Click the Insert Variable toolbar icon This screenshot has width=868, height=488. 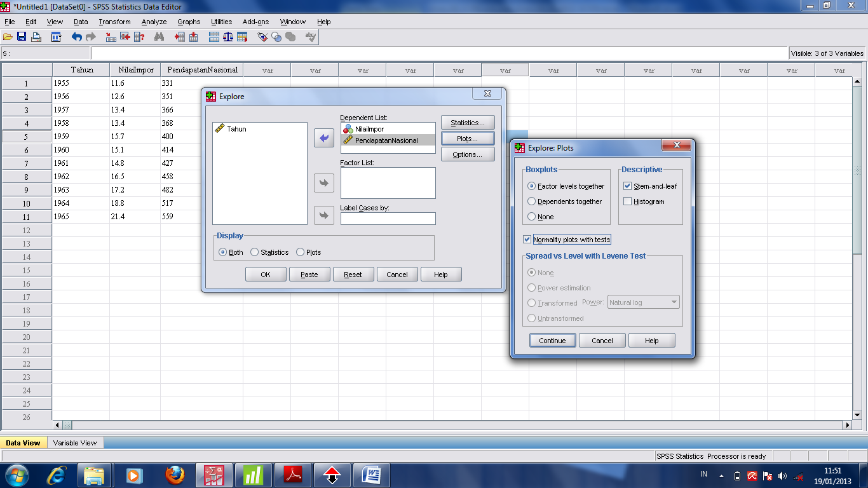pyautogui.click(x=193, y=37)
